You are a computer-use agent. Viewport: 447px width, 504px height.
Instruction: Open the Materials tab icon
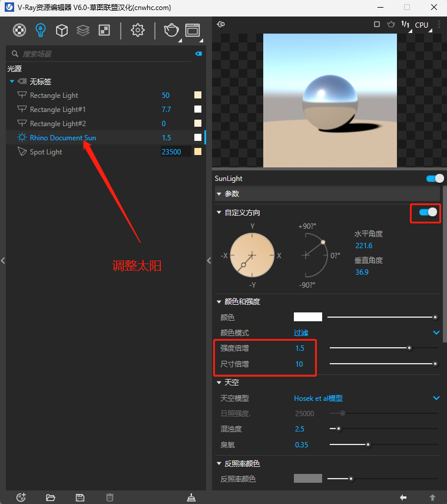(x=19, y=30)
